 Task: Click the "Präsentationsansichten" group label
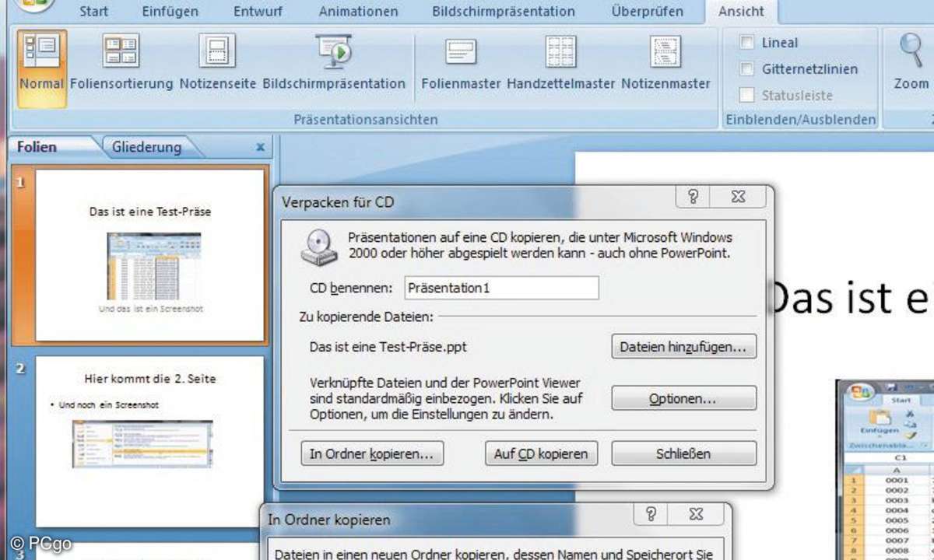coord(366,120)
